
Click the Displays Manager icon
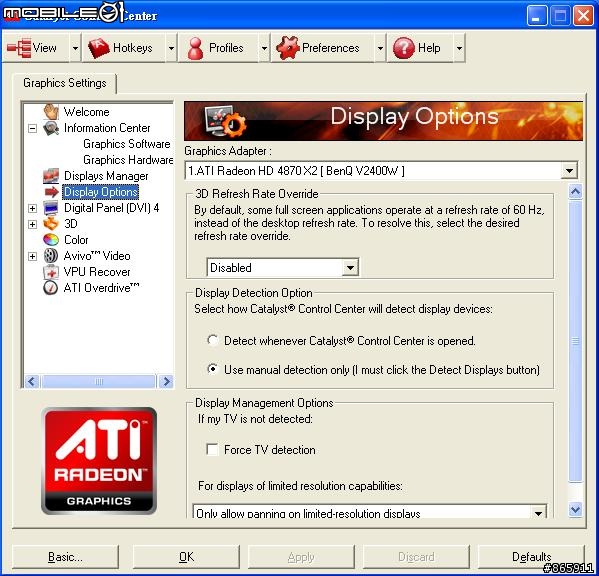point(51,176)
